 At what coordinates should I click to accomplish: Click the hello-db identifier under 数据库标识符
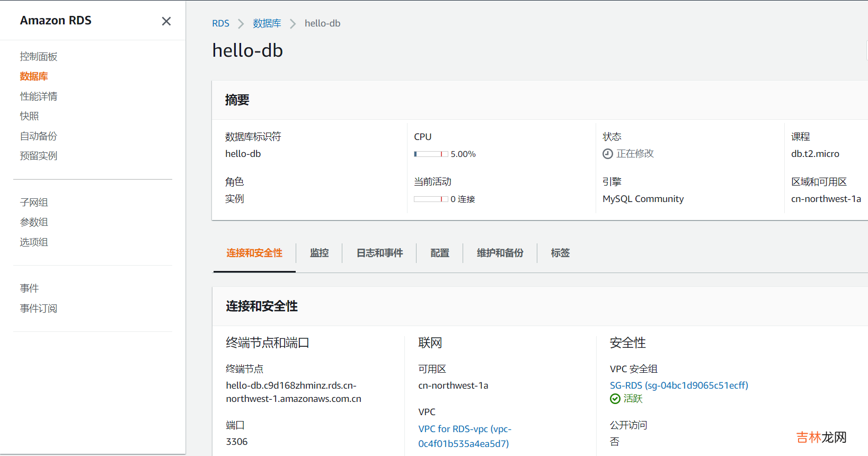click(x=243, y=154)
